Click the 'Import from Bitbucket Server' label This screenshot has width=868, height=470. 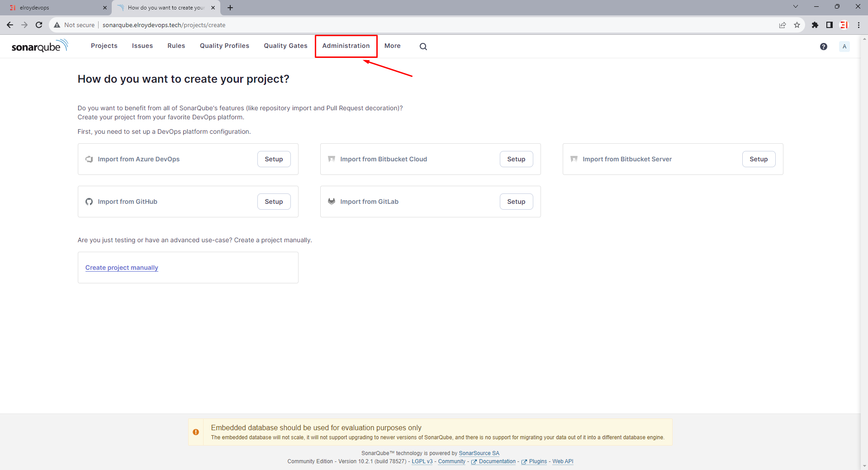click(627, 159)
